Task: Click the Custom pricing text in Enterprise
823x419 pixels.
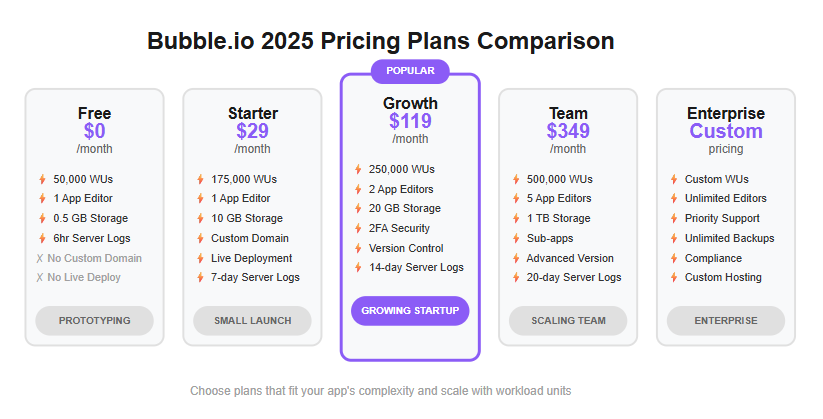Action: (x=726, y=131)
